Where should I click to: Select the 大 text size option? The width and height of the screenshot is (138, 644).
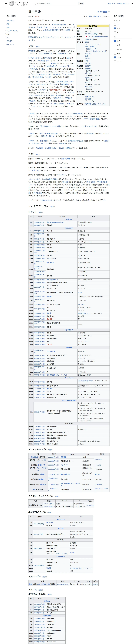click(x=115, y=32)
